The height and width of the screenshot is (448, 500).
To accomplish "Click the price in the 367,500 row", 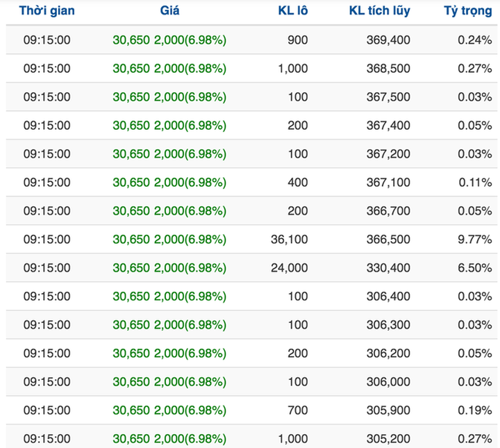I will [x=169, y=97].
